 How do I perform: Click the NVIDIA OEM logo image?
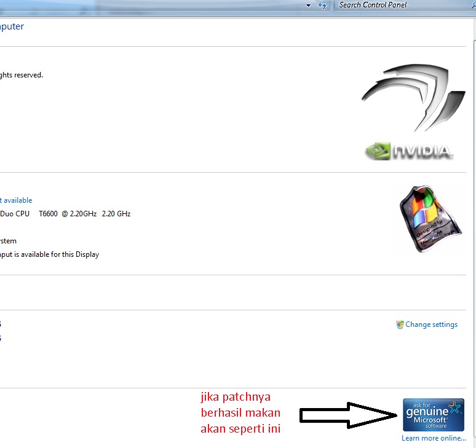pyautogui.click(x=412, y=112)
